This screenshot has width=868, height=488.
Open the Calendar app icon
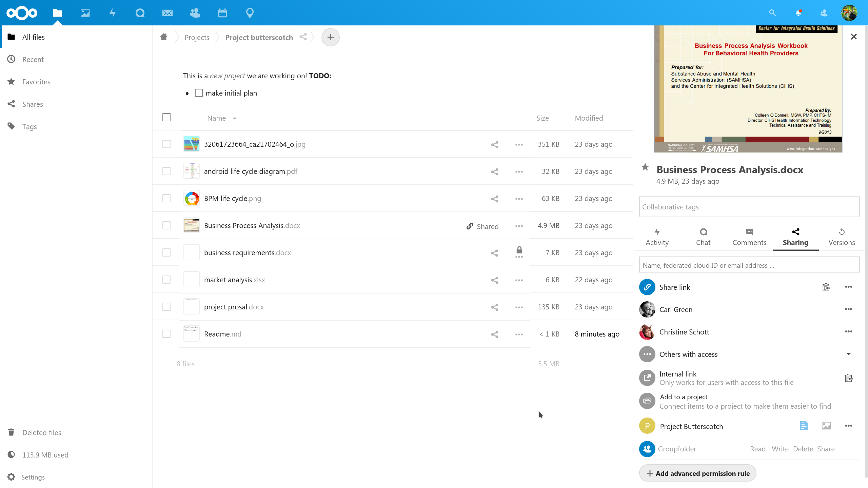(222, 13)
